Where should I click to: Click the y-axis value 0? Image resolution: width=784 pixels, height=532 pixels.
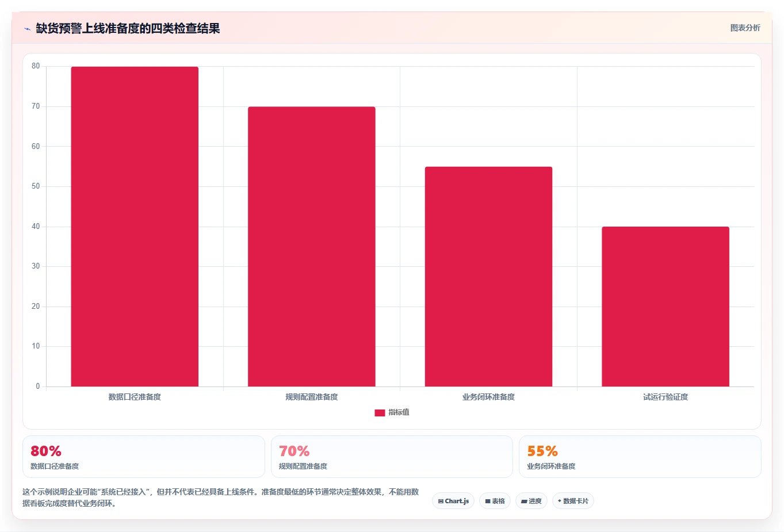(38, 386)
